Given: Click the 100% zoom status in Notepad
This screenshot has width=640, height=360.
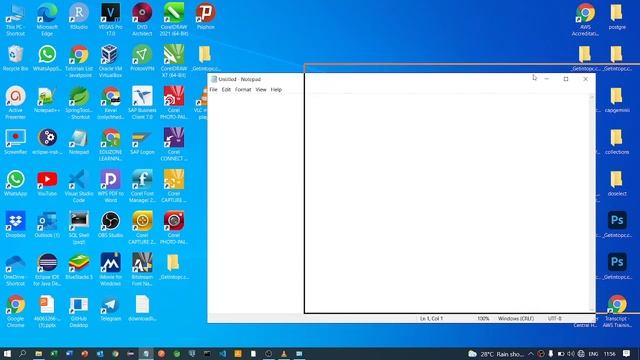Looking at the screenshot, I should tap(483, 318).
